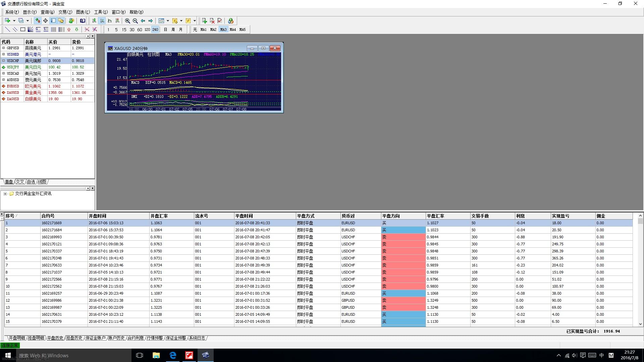Screen dimensions: 644x362
Task: Click the red bar chart with baseline icon
Action: pyautogui.click(x=117, y=21)
